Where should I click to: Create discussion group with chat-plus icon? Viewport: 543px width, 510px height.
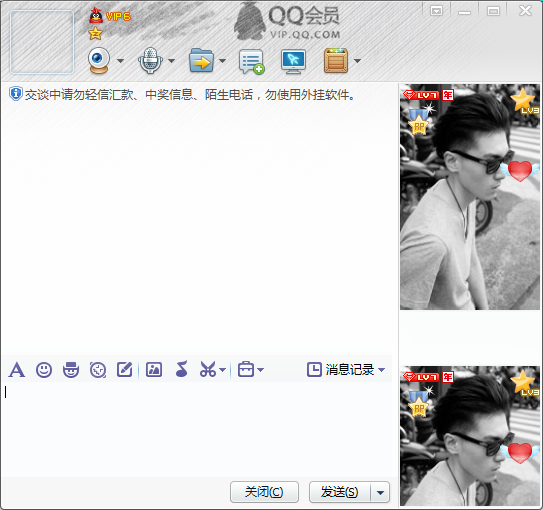(x=251, y=62)
